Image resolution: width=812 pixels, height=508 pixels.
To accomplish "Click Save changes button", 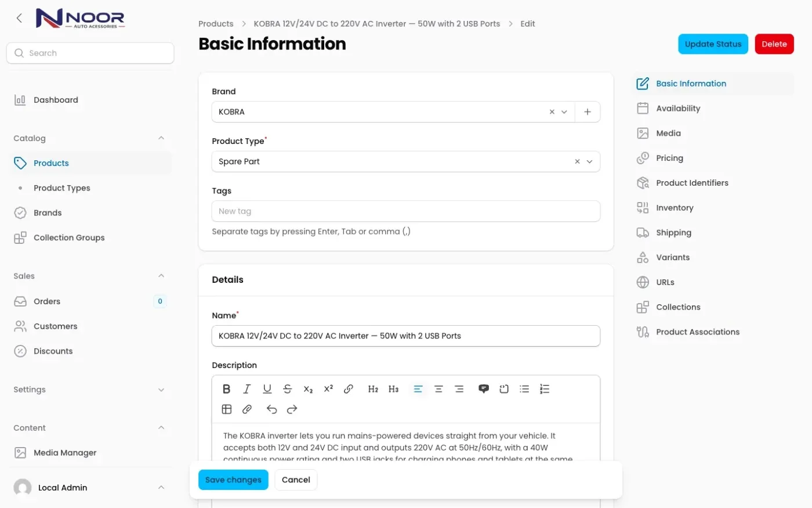I will 233,480.
